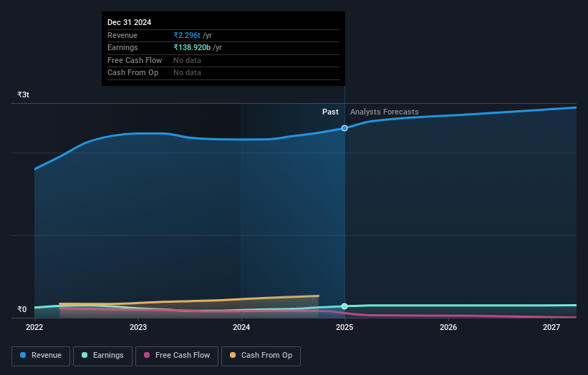
Task: Toggle the Cash From Op legend button
Action: pos(261,356)
